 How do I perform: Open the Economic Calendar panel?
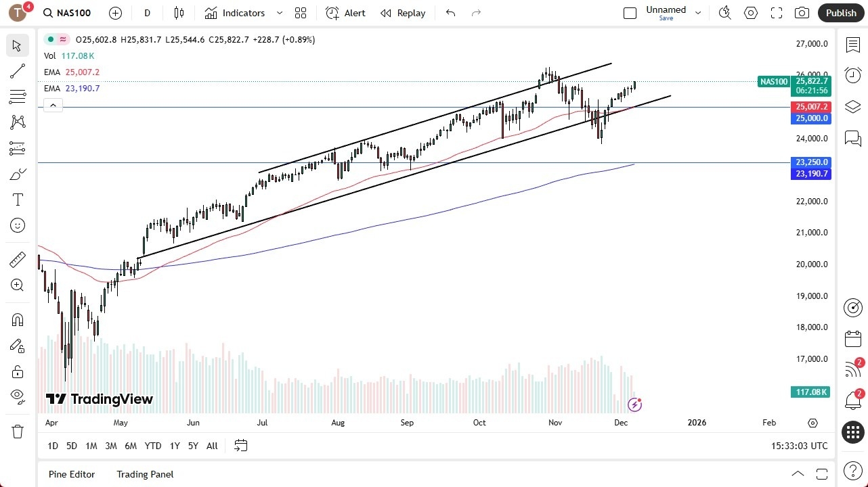(x=852, y=338)
